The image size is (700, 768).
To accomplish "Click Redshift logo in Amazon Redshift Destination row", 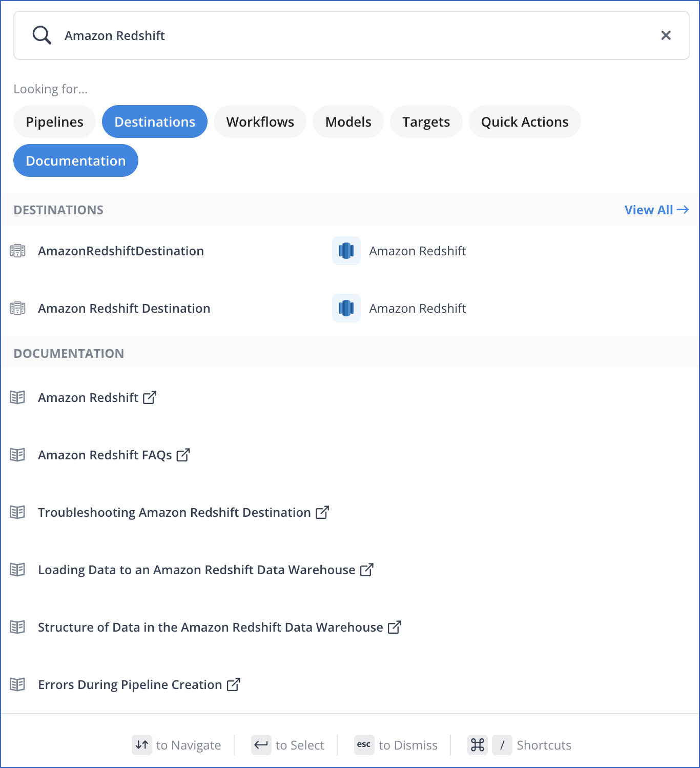I will [x=346, y=308].
